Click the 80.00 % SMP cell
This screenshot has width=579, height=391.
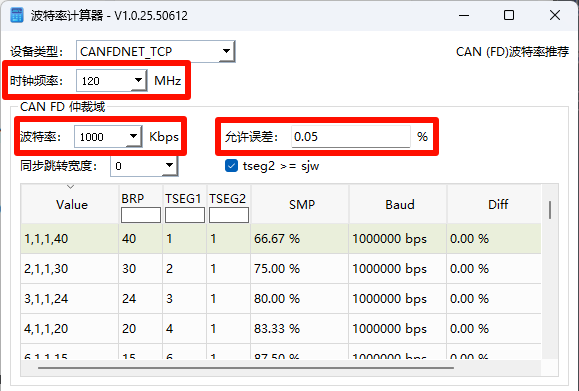[x=299, y=298]
